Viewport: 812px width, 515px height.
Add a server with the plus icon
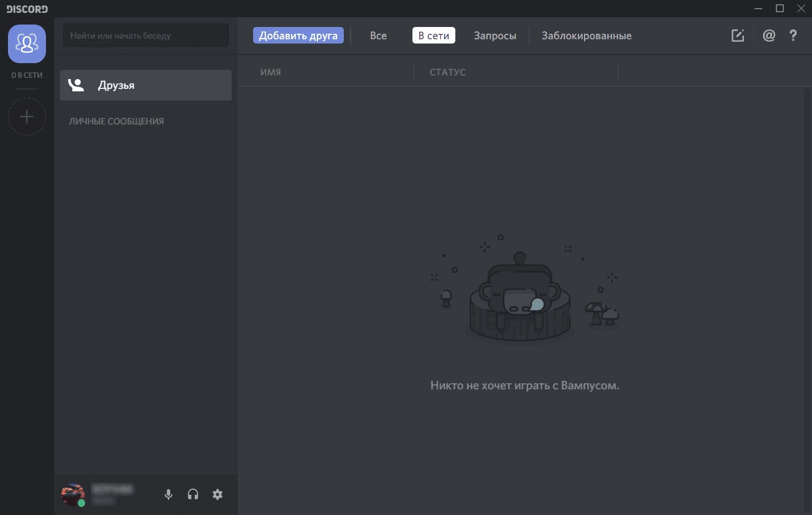coord(27,116)
